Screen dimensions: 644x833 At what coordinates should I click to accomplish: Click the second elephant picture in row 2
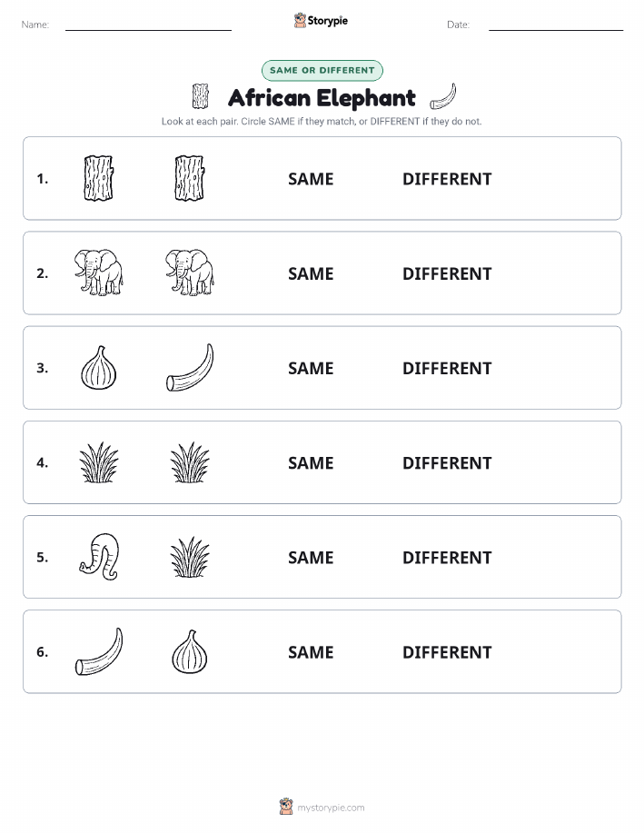[190, 272]
